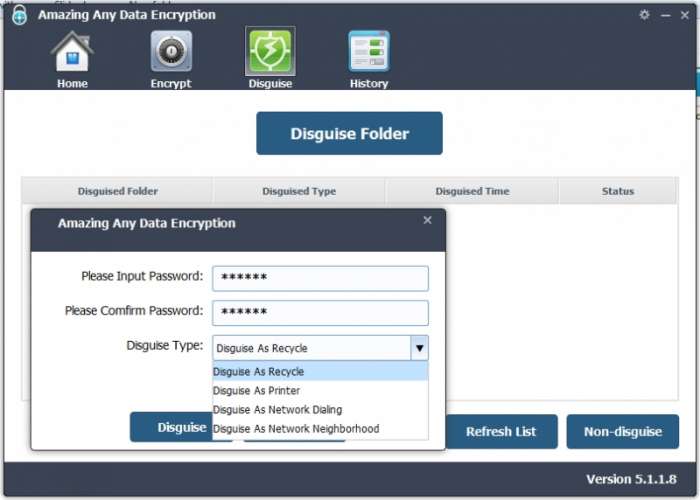
Task: Open the History list icon
Action: point(369,51)
